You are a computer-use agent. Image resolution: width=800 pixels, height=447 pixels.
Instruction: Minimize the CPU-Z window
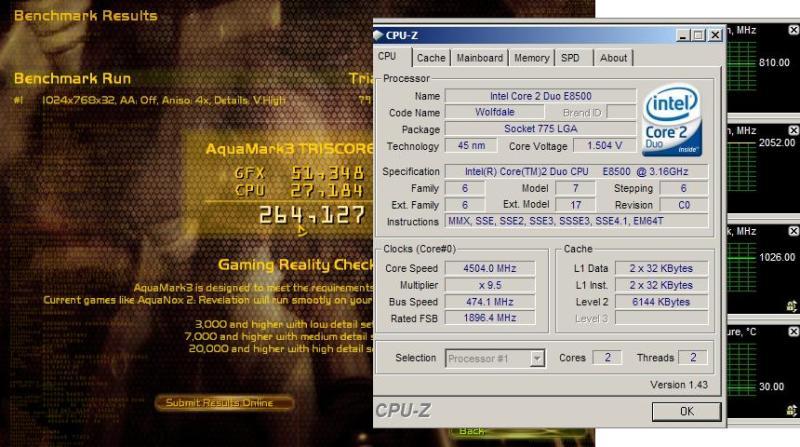pyautogui.click(x=683, y=35)
